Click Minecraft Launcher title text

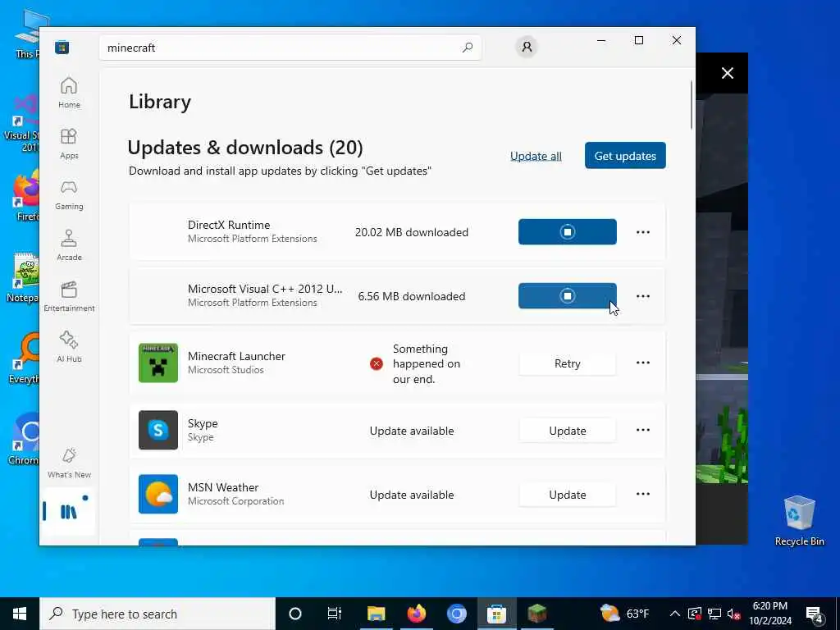(236, 356)
